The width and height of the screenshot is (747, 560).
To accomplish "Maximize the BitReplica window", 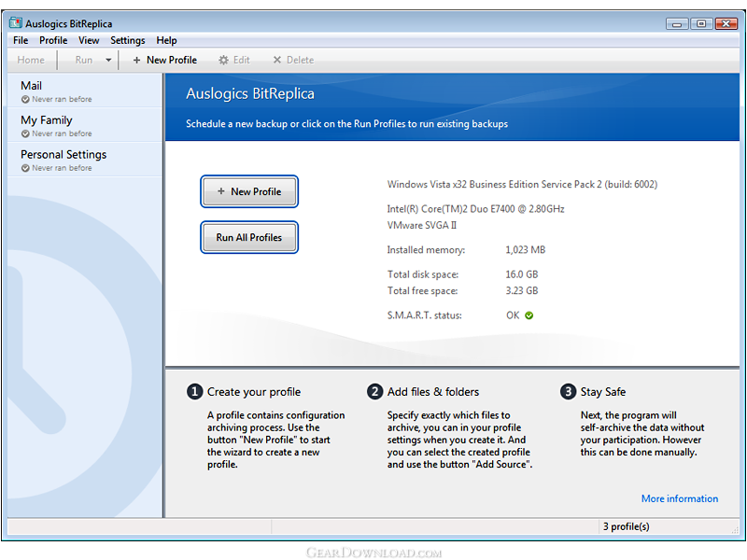I will coord(700,23).
